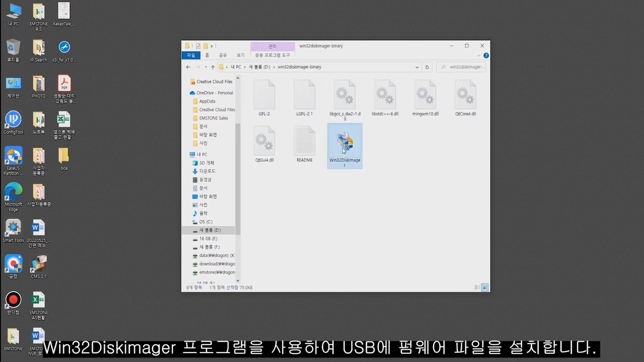Open the 홈 ribbon tab
Viewport: 644px width, 362px height.
coord(207,55)
